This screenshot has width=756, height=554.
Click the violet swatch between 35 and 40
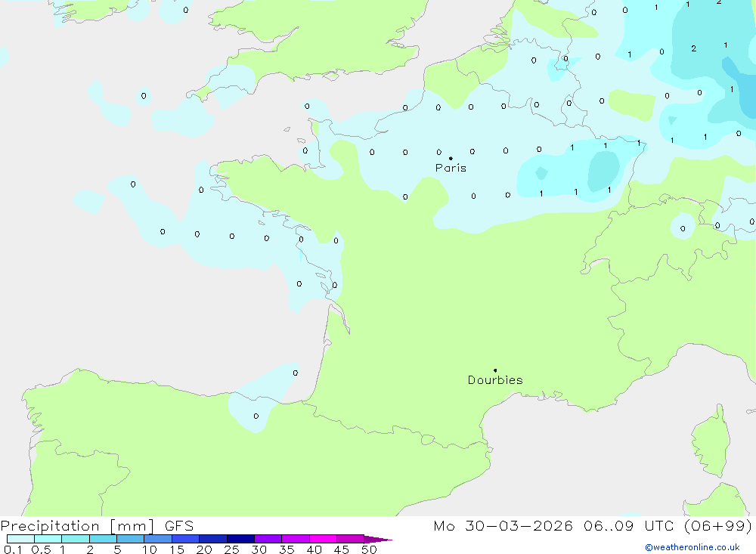[x=296, y=539]
